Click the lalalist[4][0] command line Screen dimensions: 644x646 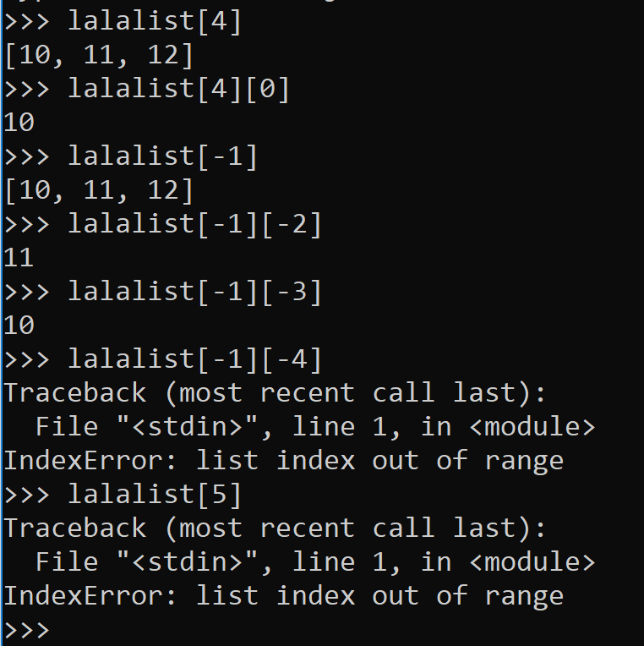[x=178, y=89]
